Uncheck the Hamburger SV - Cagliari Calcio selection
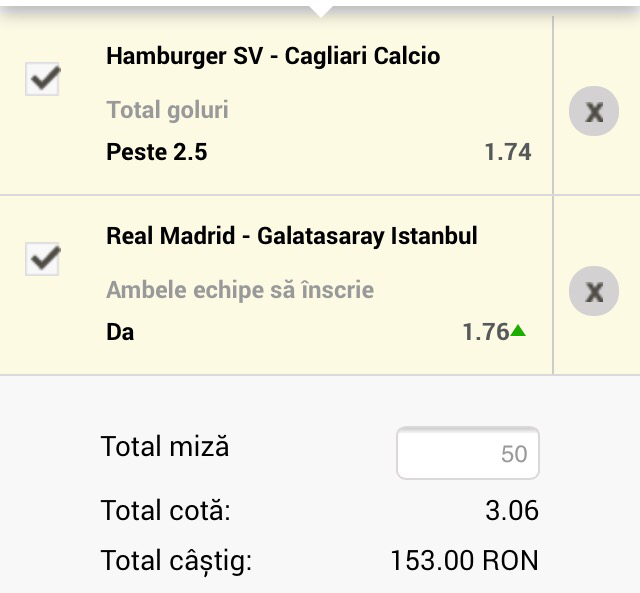640x593 pixels. tap(42, 80)
